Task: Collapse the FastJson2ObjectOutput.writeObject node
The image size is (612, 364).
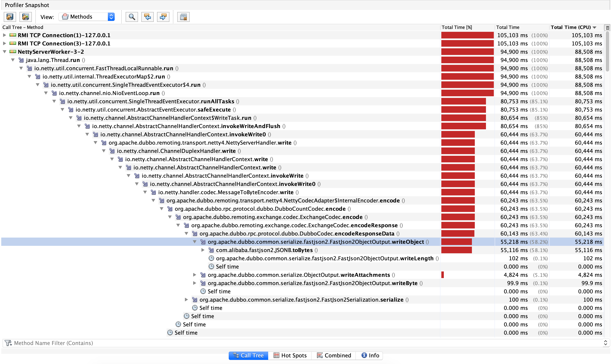Action: [x=194, y=242]
